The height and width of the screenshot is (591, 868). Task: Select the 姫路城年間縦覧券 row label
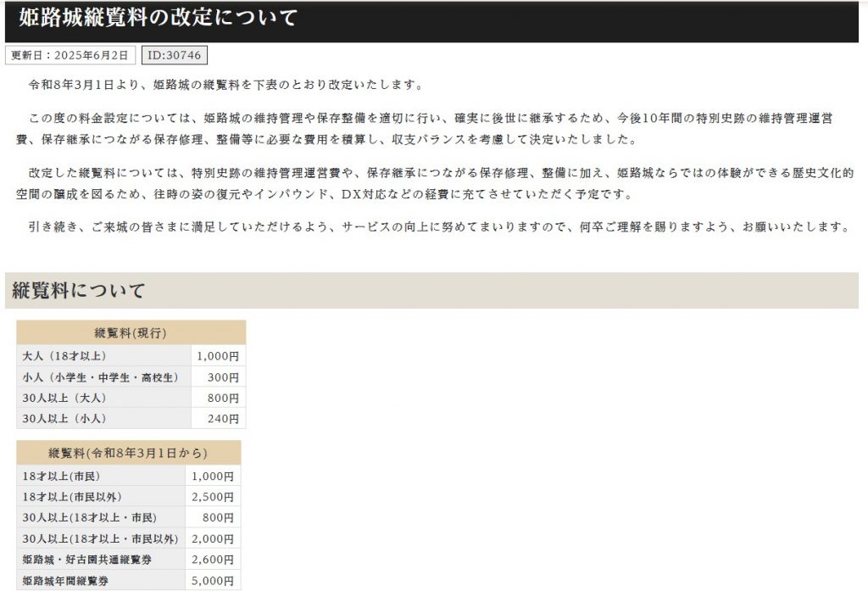tap(66, 581)
